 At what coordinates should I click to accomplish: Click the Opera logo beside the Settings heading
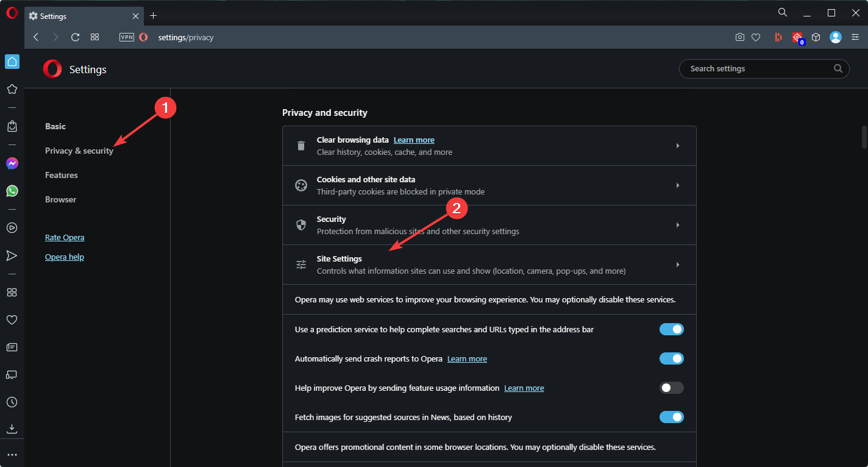tap(52, 69)
